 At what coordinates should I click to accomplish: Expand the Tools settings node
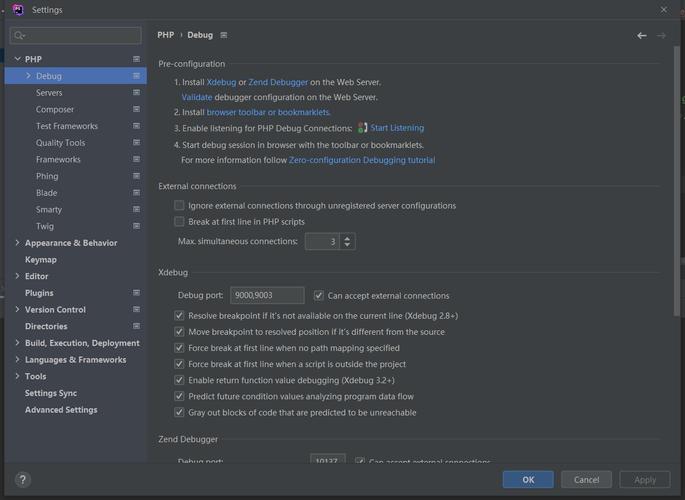coord(17,376)
